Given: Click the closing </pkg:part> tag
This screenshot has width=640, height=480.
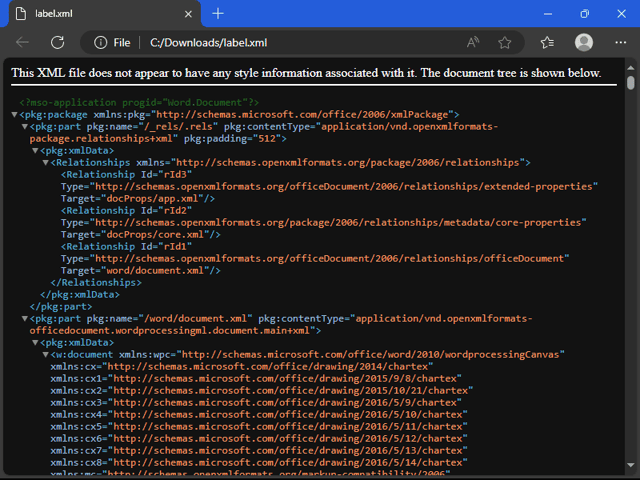Looking at the screenshot, I should tap(61, 307).
